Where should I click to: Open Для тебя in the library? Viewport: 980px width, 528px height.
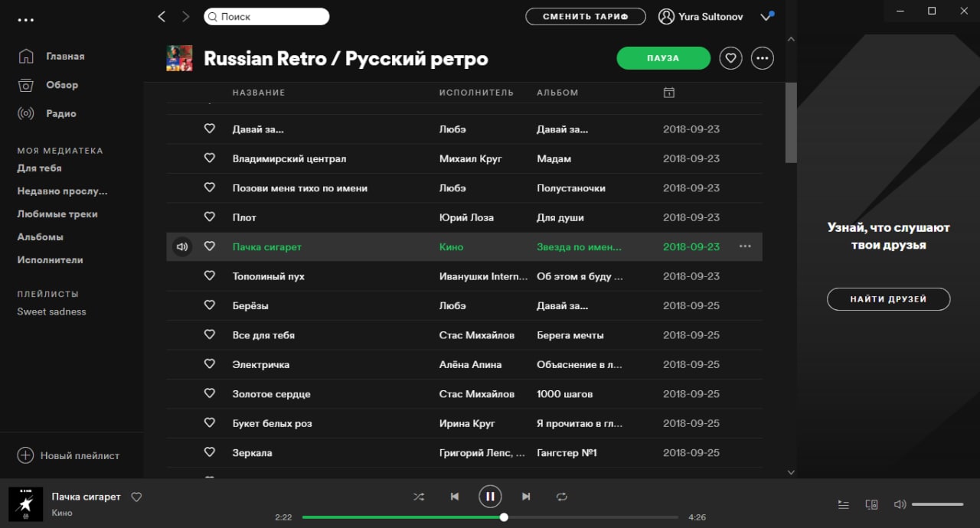coord(40,168)
